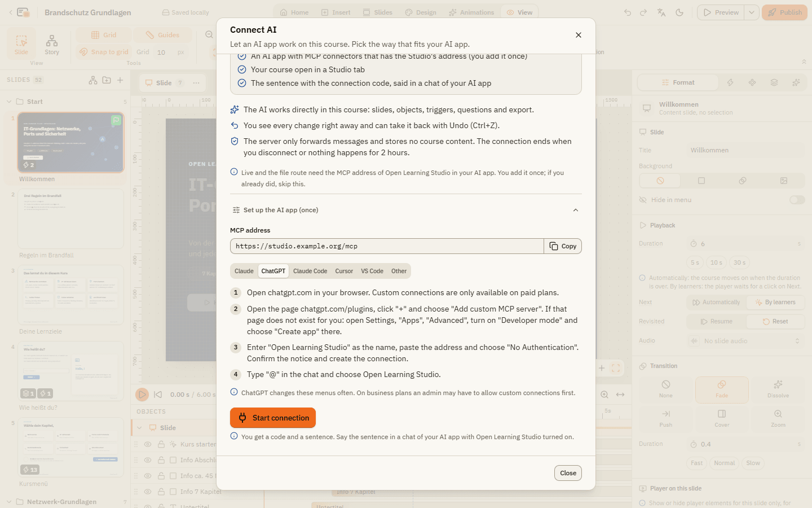
Task: Switch to the Claude Code tab
Action: [310, 271]
